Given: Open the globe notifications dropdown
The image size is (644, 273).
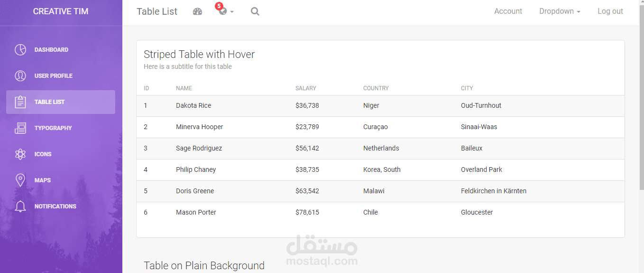Looking at the screenshot, I should (x=222, y=11).
